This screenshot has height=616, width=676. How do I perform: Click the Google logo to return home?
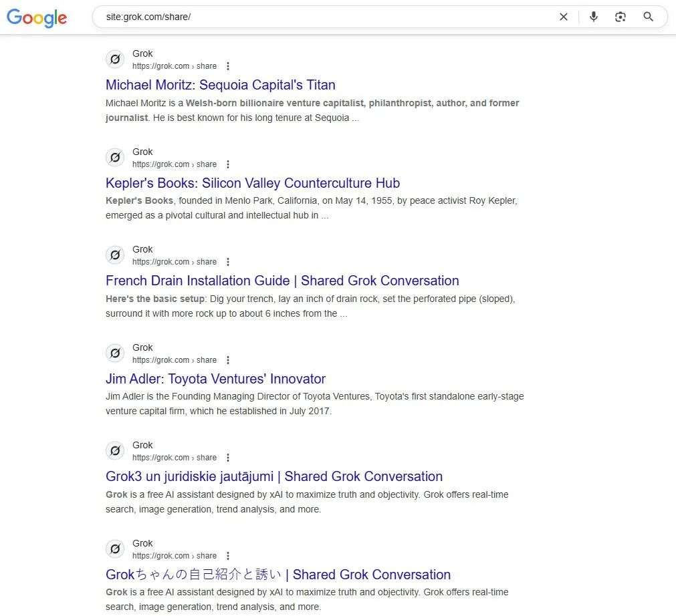click(x=37, y=18)
